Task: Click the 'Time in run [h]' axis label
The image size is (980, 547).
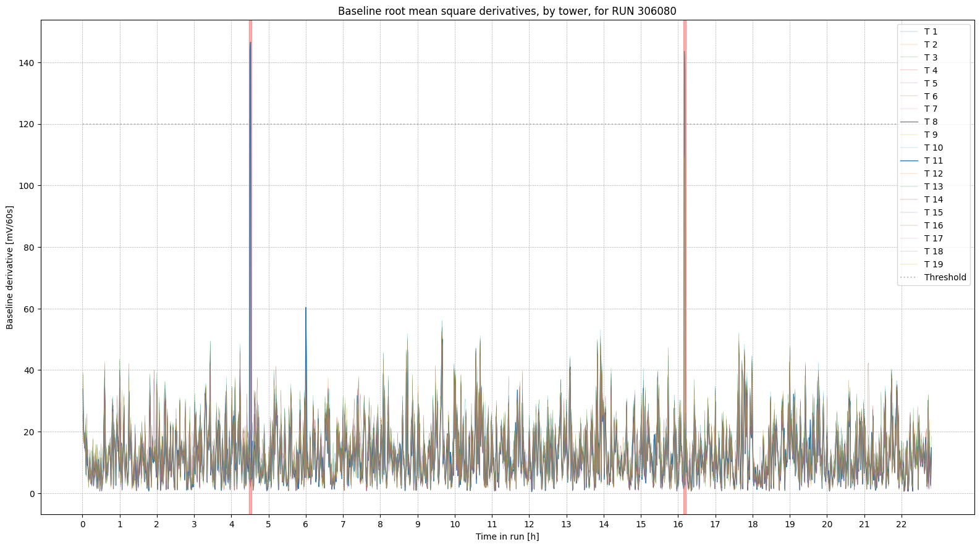Action: pyautogui.click(x=507, y=537)
